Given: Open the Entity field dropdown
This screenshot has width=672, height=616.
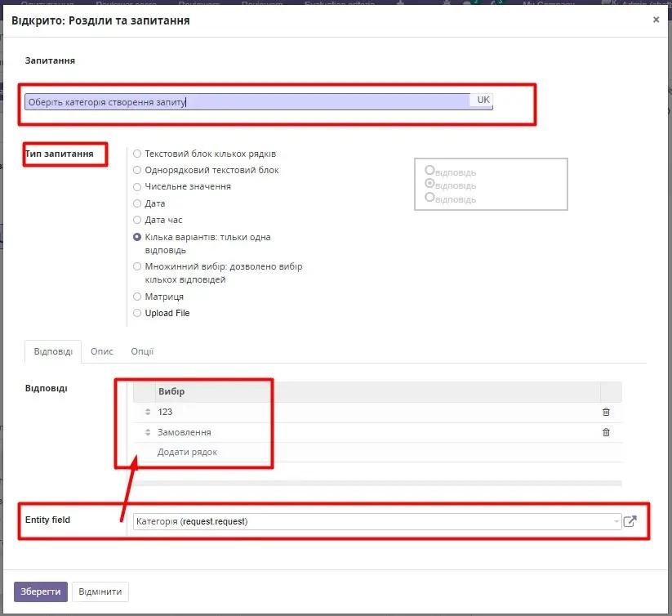Looking at the screenshot, I should (617, 520).
